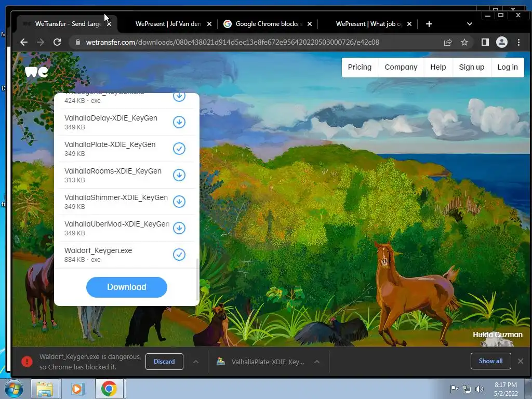Image resolution: width=532 pixels, height=399 pixels.
Task: Click Chrome icon in taskbar
Action: [x=109, y=389]
